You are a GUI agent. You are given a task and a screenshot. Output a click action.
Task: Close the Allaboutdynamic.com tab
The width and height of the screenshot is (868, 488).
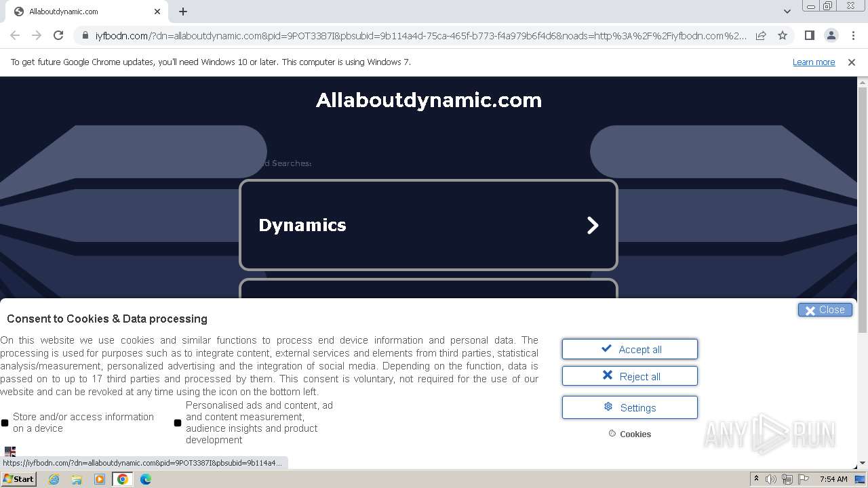point(157,12)
